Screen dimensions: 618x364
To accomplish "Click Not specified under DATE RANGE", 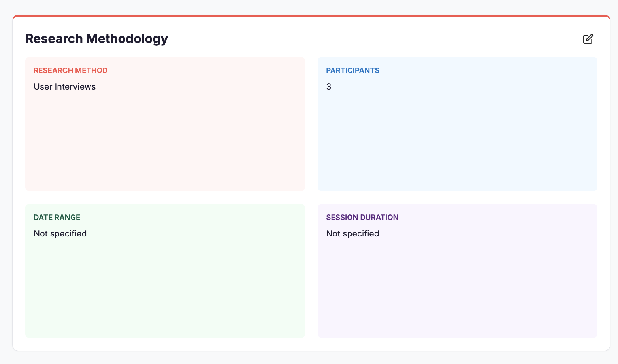I will point(60,233).
